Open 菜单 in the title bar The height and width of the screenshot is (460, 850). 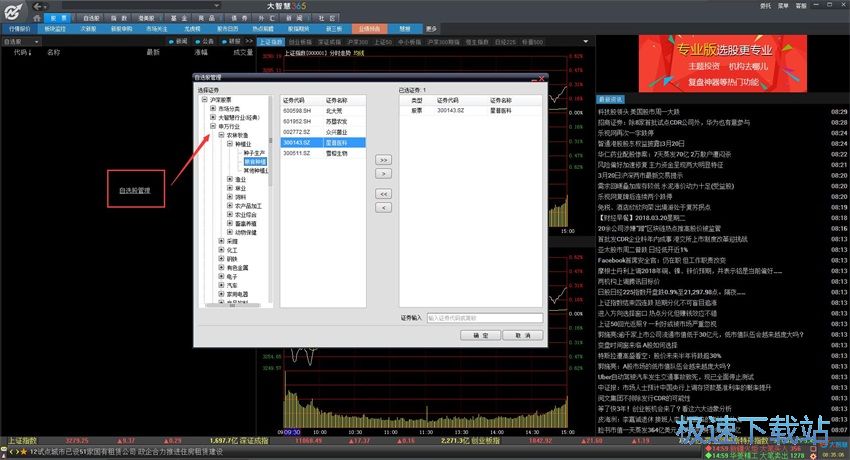(x=783, y=6)
